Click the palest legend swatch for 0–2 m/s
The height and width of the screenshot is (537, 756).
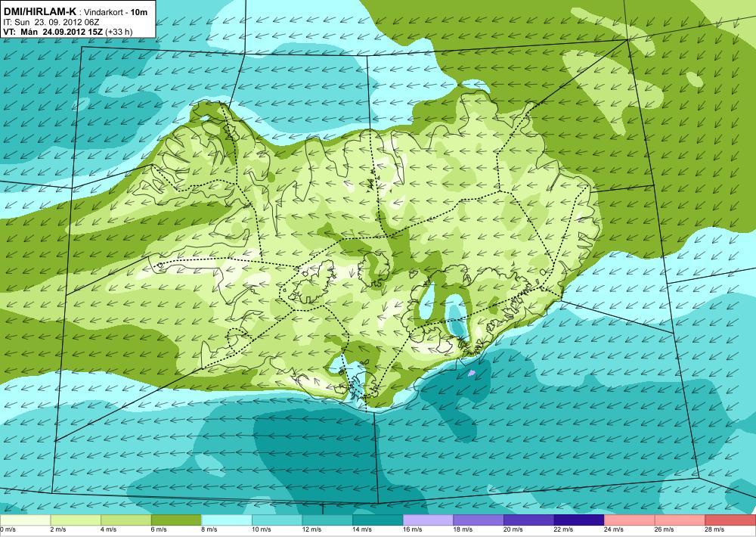tap(25, 520)
